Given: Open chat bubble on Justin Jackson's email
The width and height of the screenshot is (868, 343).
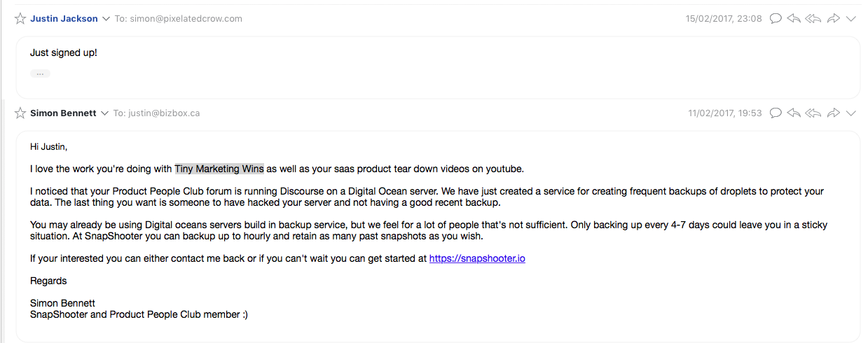Looking at the screenshot, I should click(776, 19).
